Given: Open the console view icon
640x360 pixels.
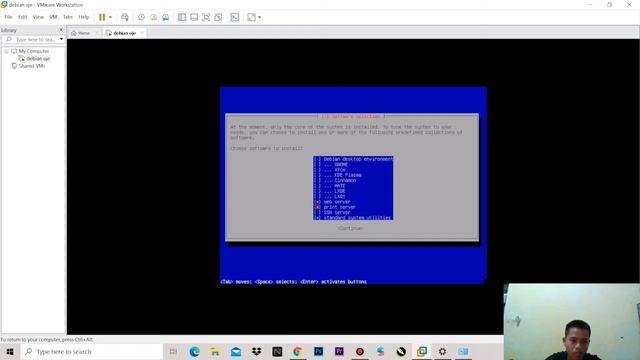Looking at the screenshot, I should coord(235,17).
